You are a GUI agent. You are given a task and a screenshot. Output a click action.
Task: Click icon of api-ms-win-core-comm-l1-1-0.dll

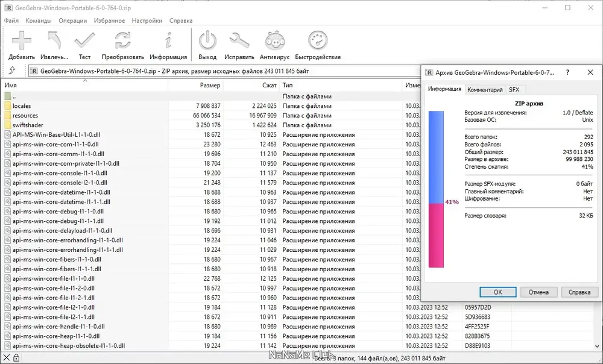tap(8, 154)
